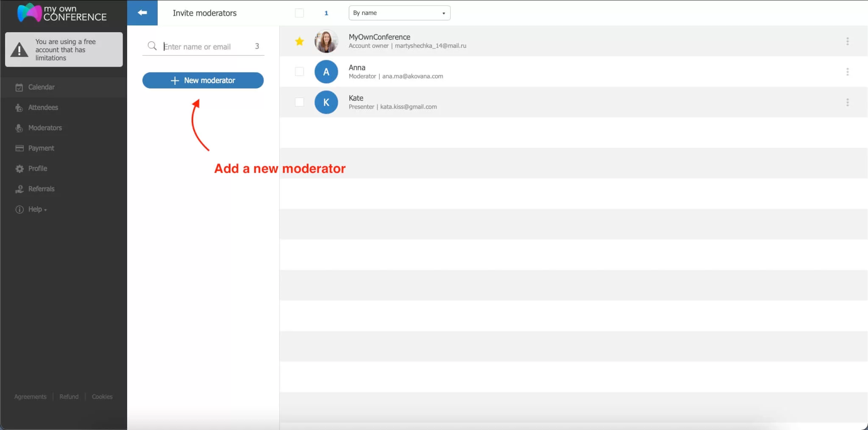
Task: Open the By name sorting dropdown
Action: pyautogui.click(x=399, y=13)
